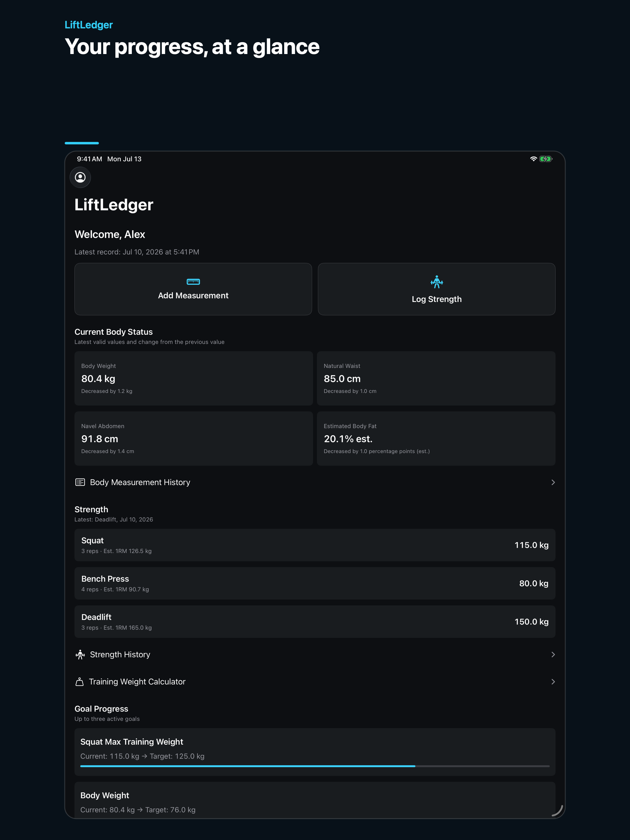
Task: Click the 150.0 kg Deadlift value
Action: click(531, 622)
